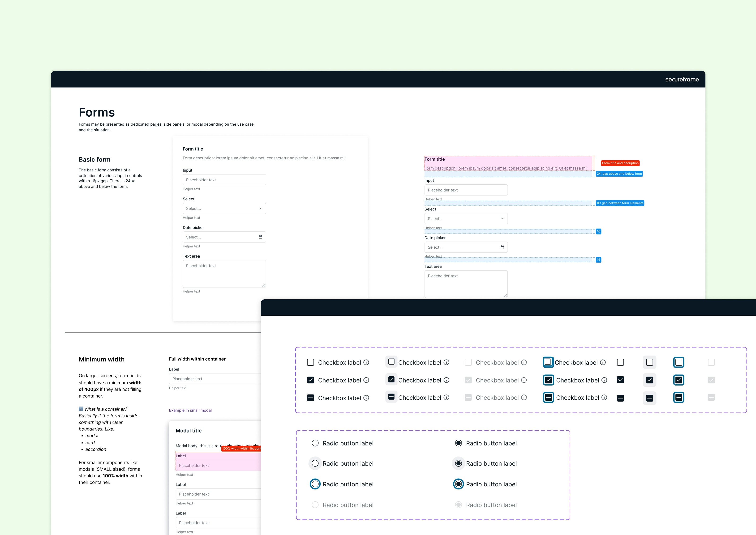Image resolution: width=756 pixels, height=535 pixels.
Task: Click the Input placeholder field in Basic form
Action: 224,180
